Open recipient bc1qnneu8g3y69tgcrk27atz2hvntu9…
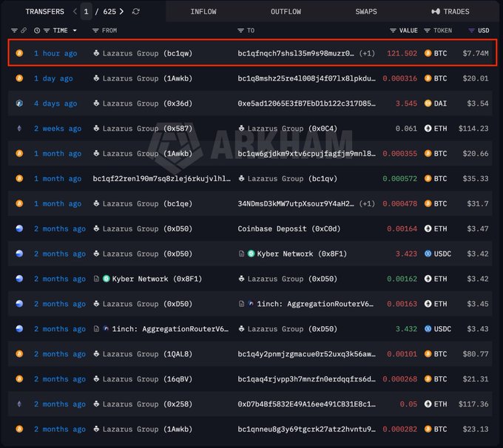503x448 pixels. click(306, 429)
